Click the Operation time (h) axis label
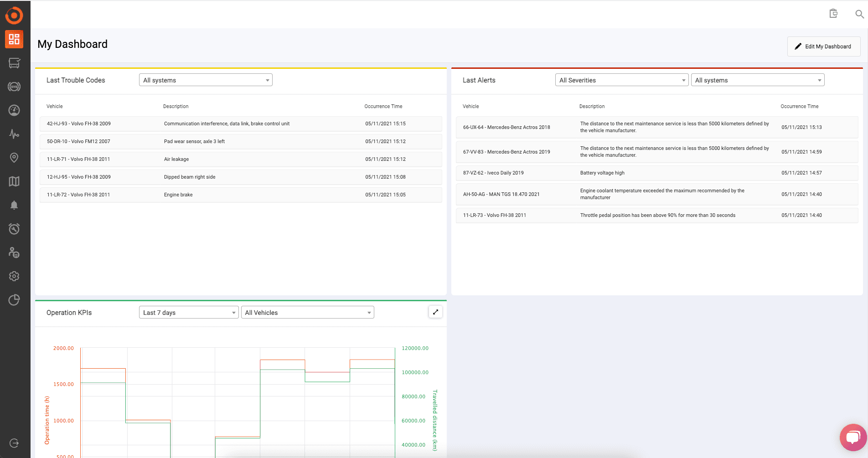Screen dimensions: 868x458 [x=46, y=420]
